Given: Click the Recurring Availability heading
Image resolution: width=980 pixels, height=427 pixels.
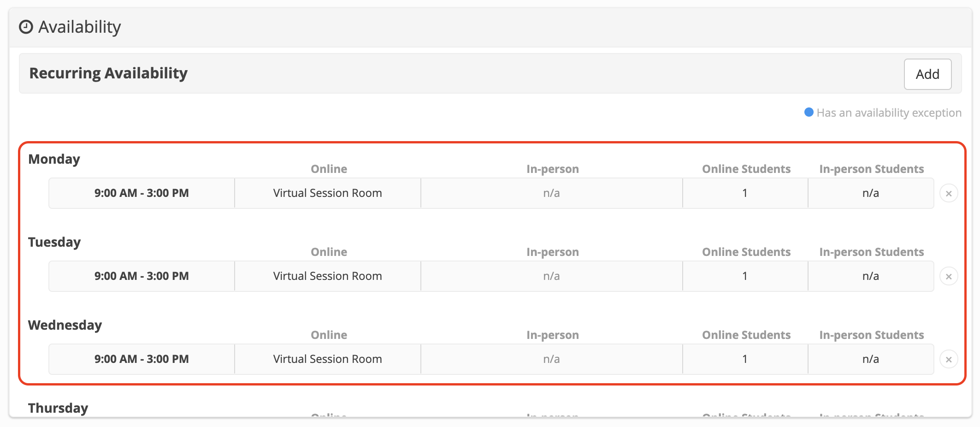Looking at the screenshot, I should click(108, 73).
